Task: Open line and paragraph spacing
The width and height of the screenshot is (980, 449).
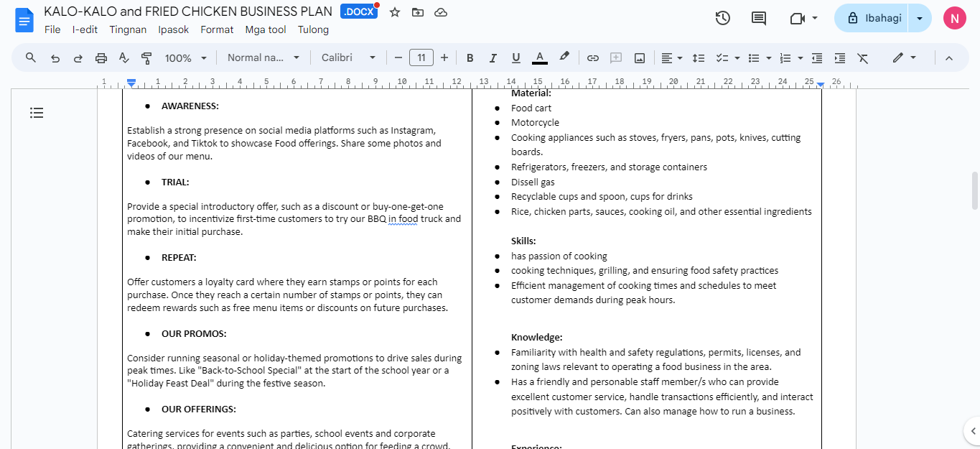Action: point(698,57)
